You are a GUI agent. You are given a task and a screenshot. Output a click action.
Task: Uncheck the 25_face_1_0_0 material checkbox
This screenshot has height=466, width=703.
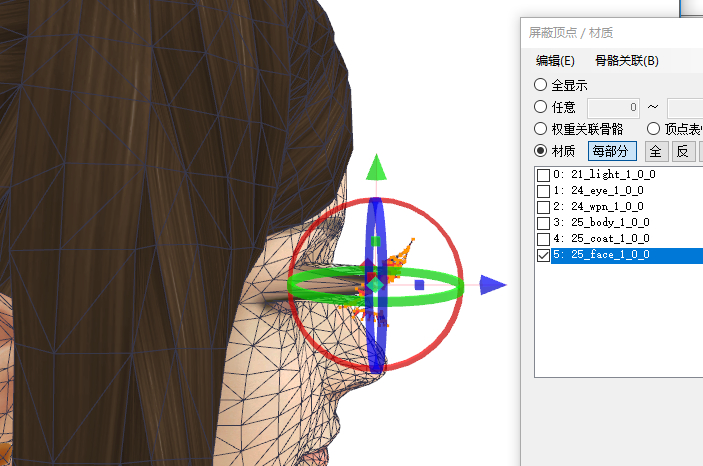pos(543,255)
